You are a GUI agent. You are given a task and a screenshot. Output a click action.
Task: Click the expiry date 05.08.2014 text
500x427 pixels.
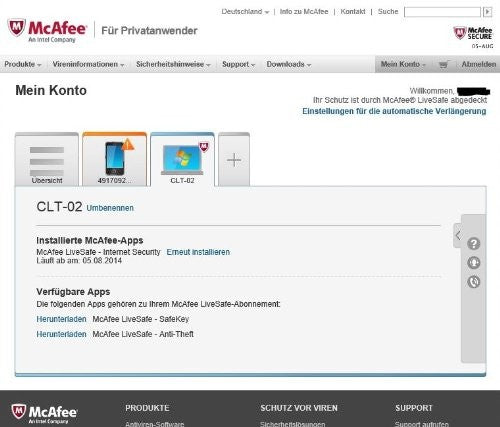(x=102, y=261)
